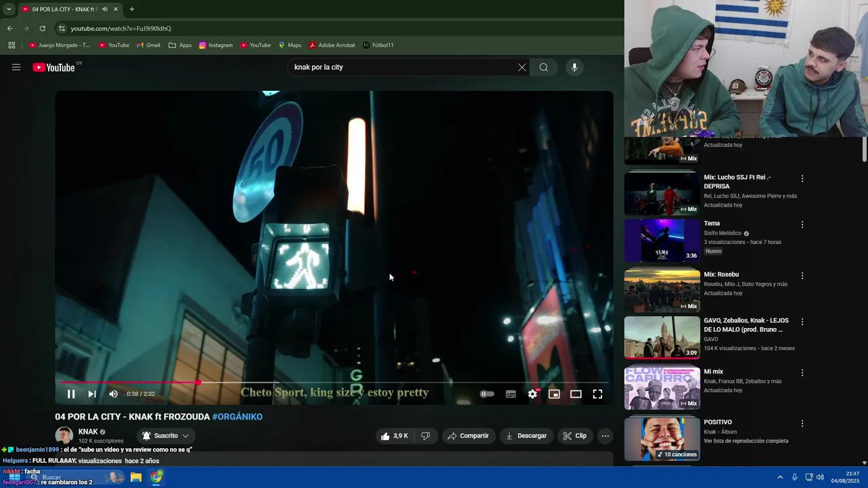This screenshot has height=488, width=868.
Task: Skip to the next video
Action: pos(92,394)
